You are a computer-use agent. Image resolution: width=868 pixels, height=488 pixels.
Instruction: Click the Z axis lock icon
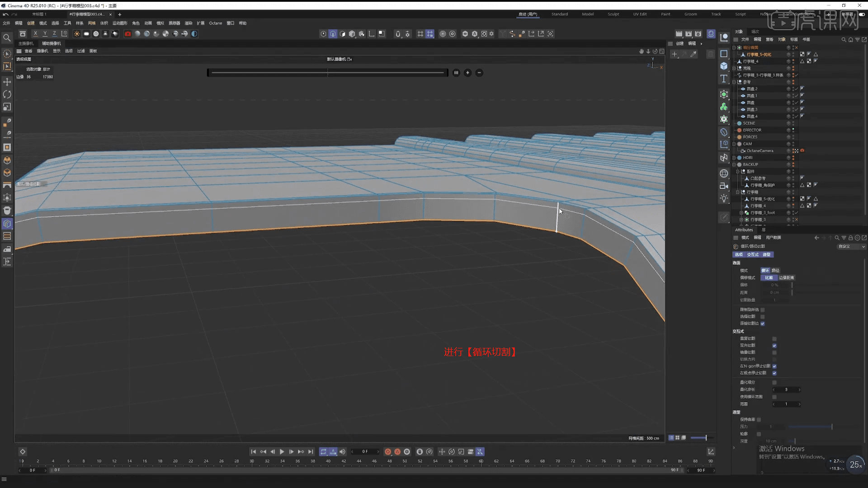(54, 34)
